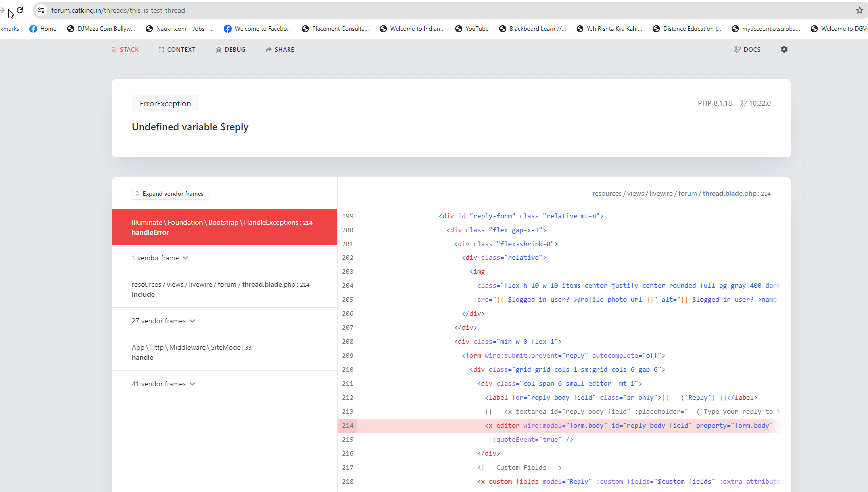Click the label reply-body-field line 212
Screen dimensions: 868x492
tap(621, 398)
